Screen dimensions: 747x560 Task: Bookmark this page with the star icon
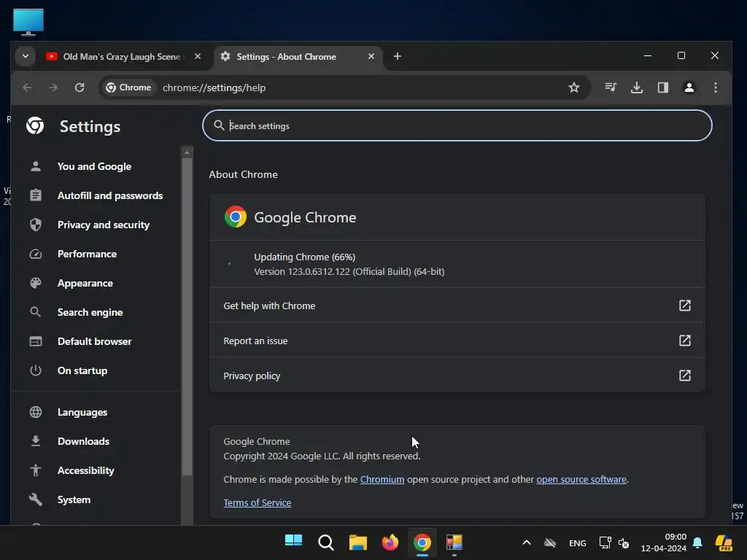(574, 87)
